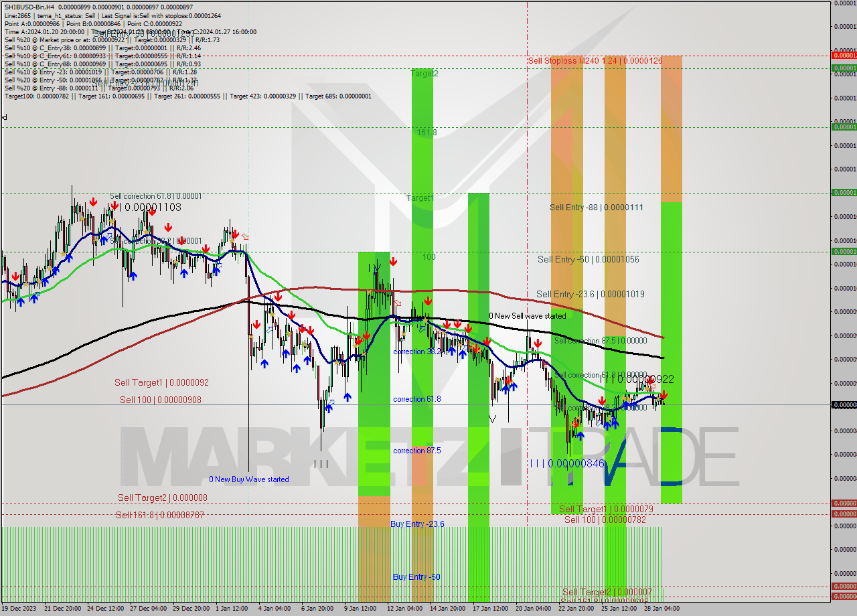The width and height of the screenshot is (857, 616).
Task: Click the 'correction 87.5' blue label
Action: 417,451
